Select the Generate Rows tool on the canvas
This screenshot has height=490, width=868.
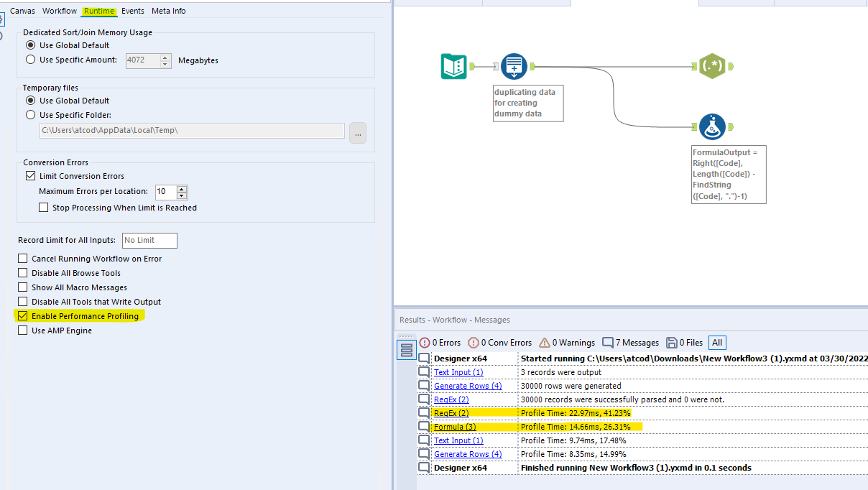click(x=514, y=65)
